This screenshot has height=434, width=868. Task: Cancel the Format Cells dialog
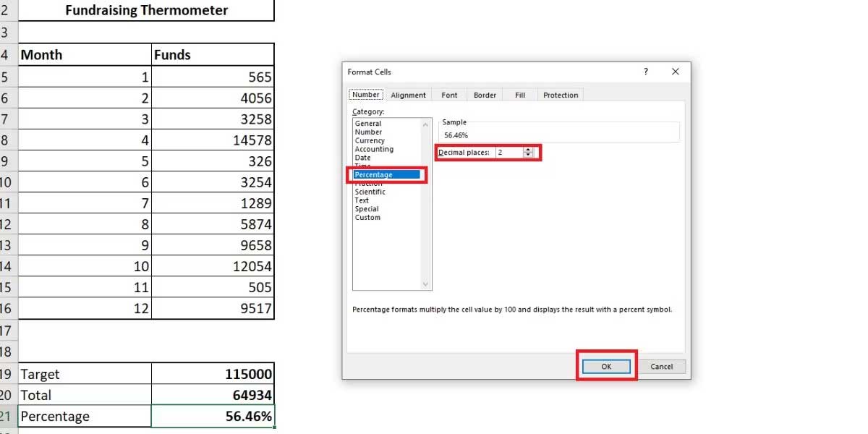click(661, 366)
